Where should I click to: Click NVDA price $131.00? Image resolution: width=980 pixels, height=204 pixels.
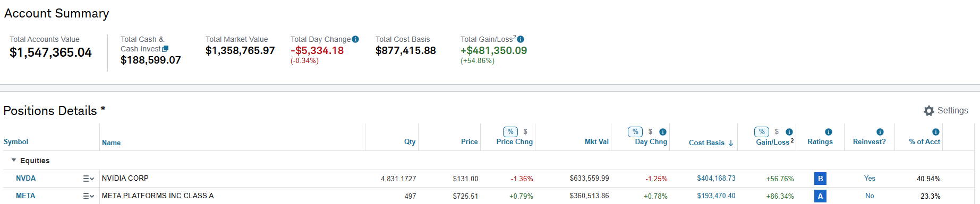coord(465,179)
